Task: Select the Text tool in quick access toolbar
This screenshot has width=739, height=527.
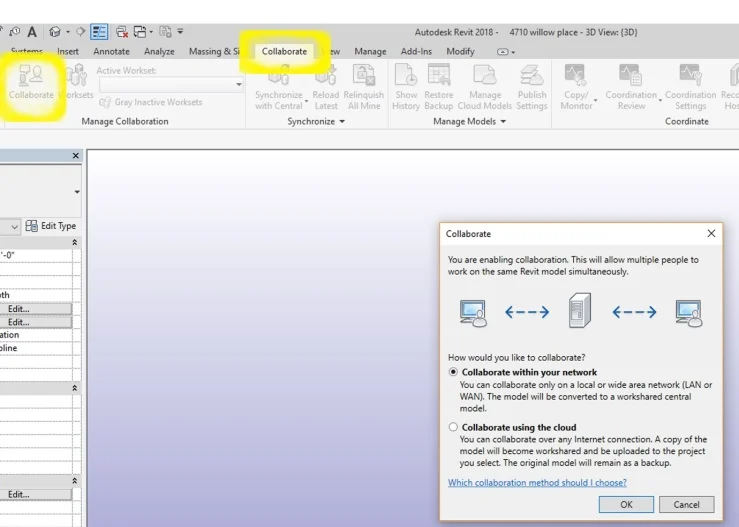Action: (x=32, y=32)
